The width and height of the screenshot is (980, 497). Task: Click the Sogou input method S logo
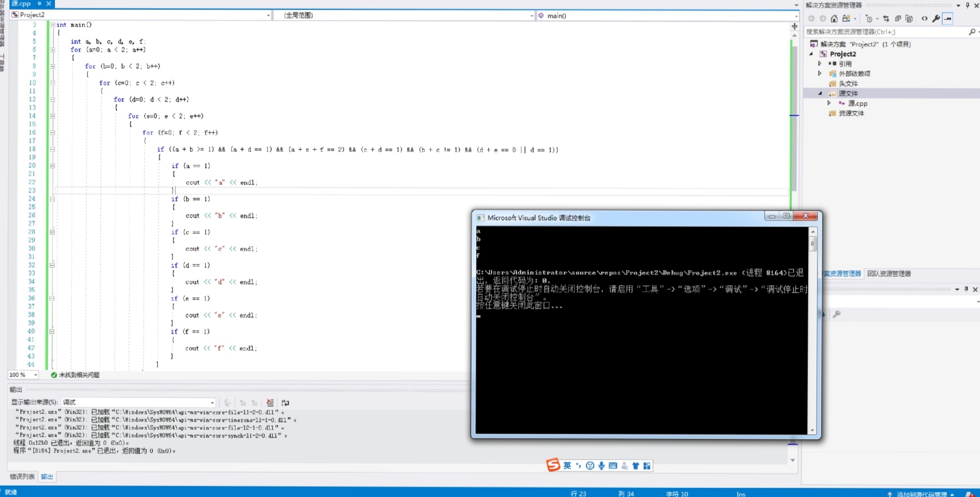[553, 465]
